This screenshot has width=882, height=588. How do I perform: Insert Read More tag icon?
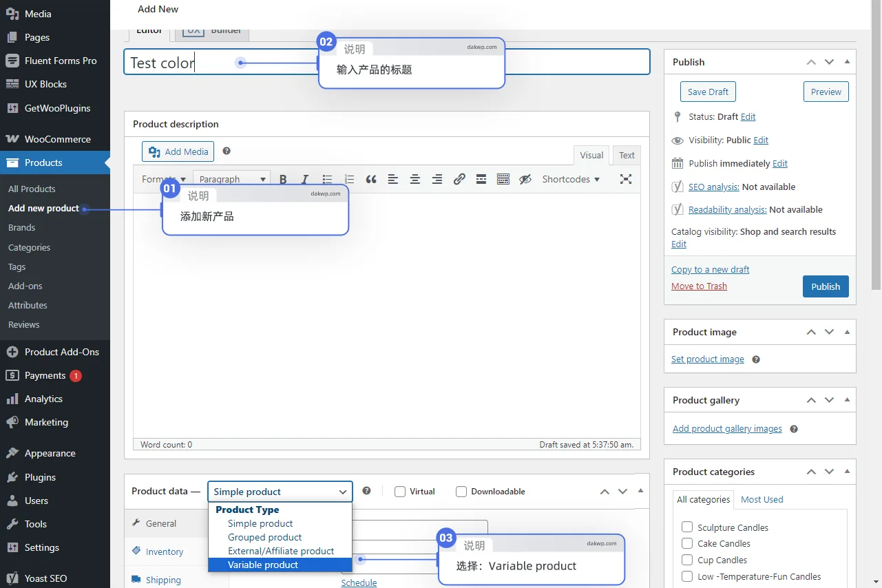pos(481,179)
